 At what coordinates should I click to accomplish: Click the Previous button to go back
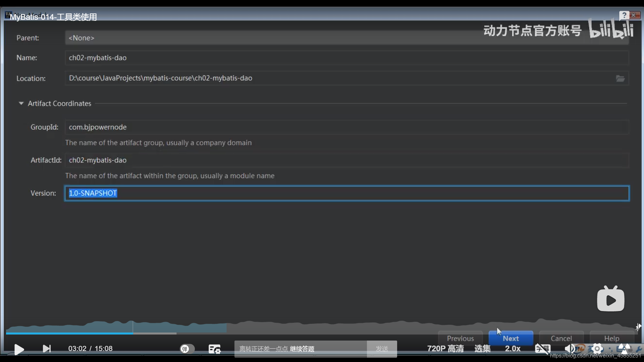coord(460,338)
